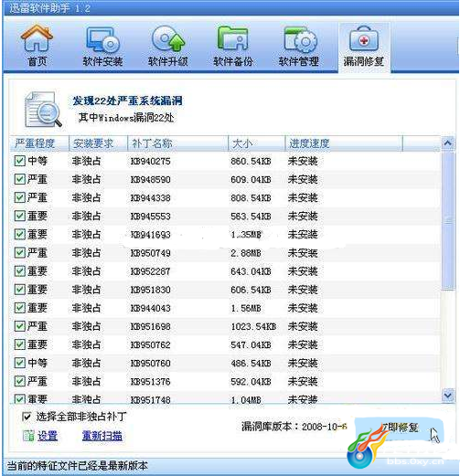This screenshot has width=460, height=476.
Task: Click the 重新扫描 rescan link
Action: click(102, 436)
